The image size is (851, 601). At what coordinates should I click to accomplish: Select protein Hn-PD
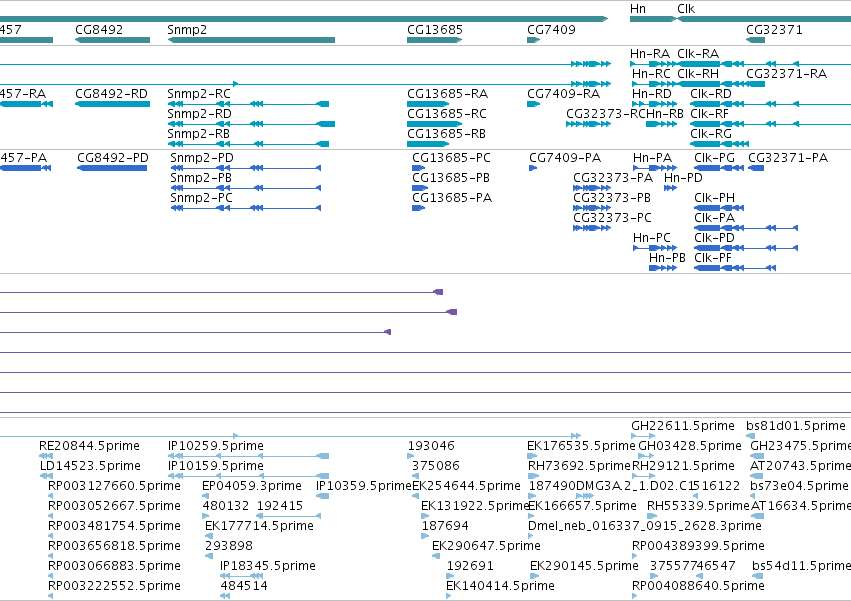(x=683, y=178)
